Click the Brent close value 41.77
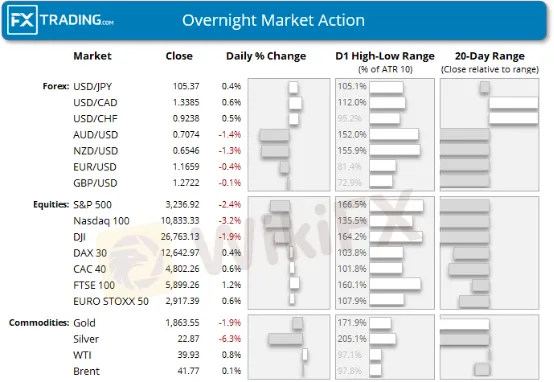 coord(188,371)
